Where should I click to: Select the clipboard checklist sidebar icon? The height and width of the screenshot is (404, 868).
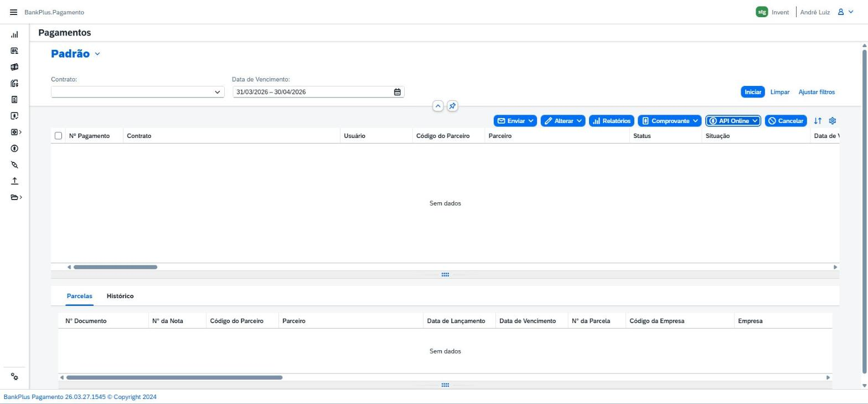click(x=14, y=100)
